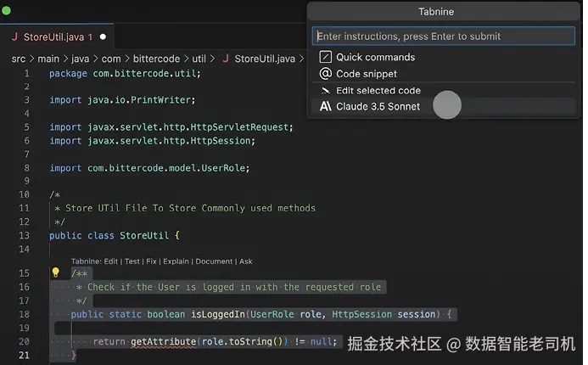The image size is (588, 365).
Task: Click Tabnine Ask code lens link
Action: coord(245,261)
